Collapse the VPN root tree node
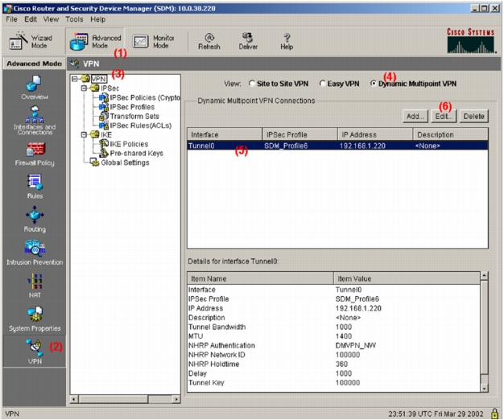 tap(75, 79)
